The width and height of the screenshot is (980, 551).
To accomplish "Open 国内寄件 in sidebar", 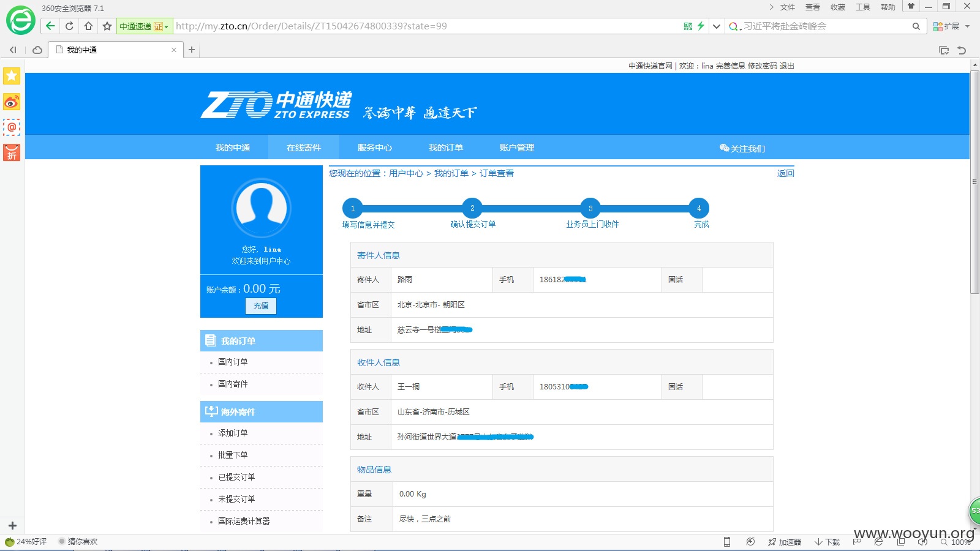I will [233, 384].
